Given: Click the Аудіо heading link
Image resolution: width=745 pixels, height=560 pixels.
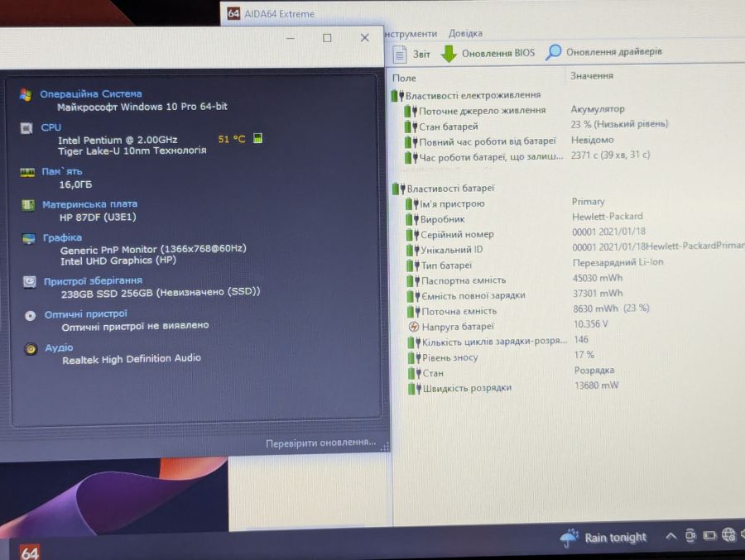Looking at the screenshot, I should [59, 347].
